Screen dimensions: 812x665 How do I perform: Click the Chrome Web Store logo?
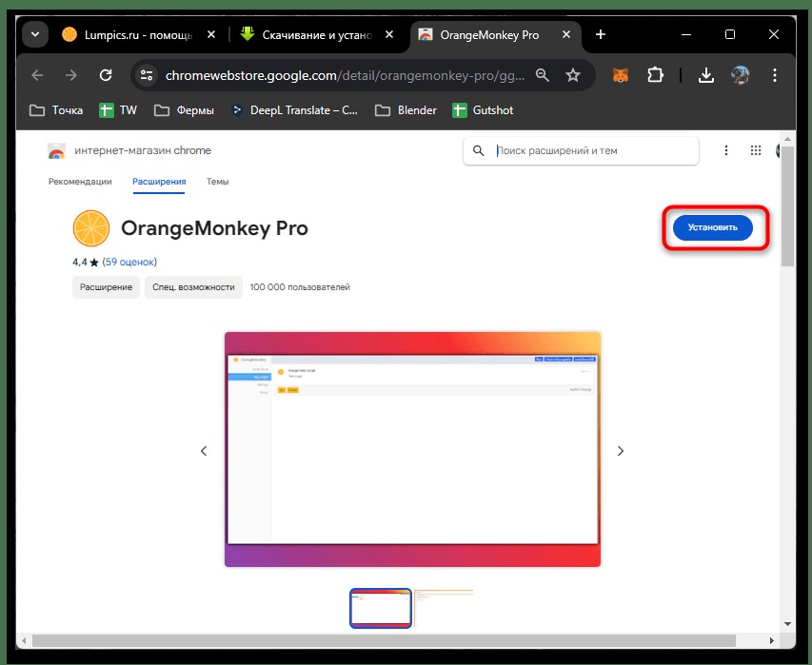[x=56, y=151]
